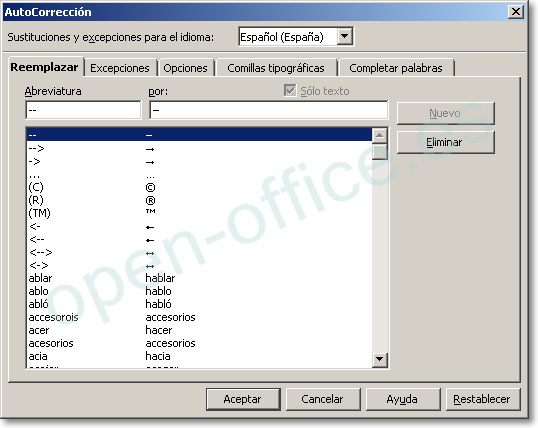Select the 'accesorois' row
This screenshot has height=428, width=538.
click(199, 317)
